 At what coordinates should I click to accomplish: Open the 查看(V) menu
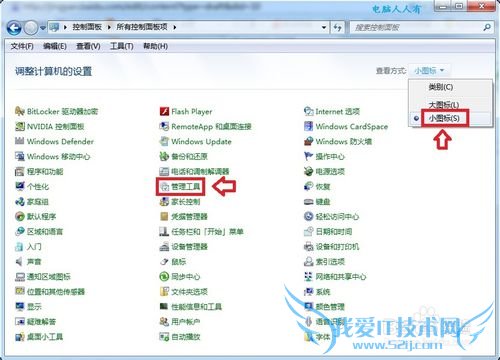click(x=88, y=46)
